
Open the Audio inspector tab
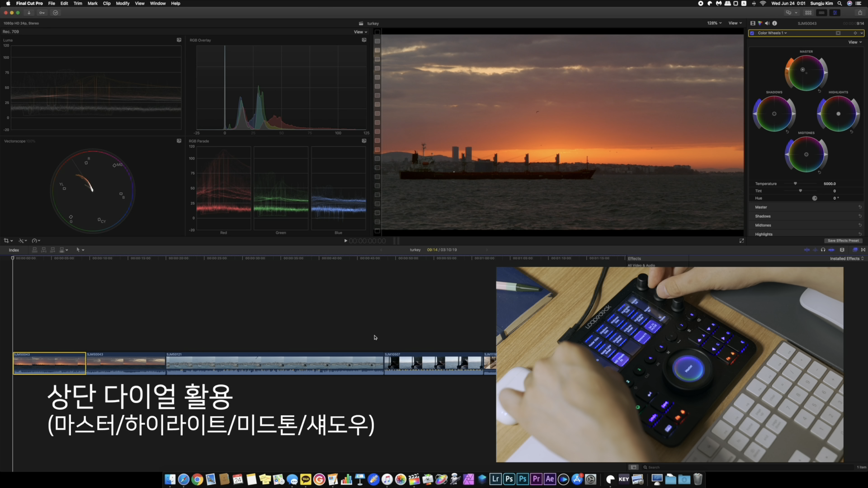click(767, 23)
